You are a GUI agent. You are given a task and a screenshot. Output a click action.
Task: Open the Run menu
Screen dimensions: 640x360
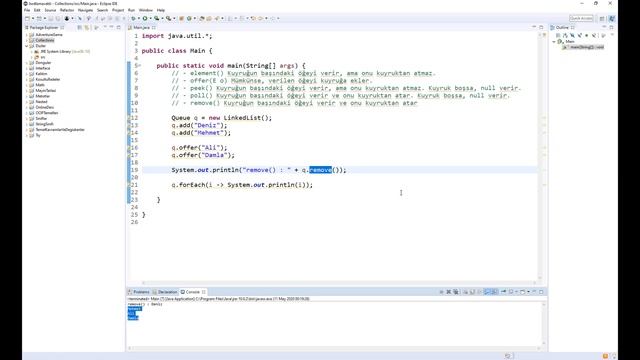[131, 10]
